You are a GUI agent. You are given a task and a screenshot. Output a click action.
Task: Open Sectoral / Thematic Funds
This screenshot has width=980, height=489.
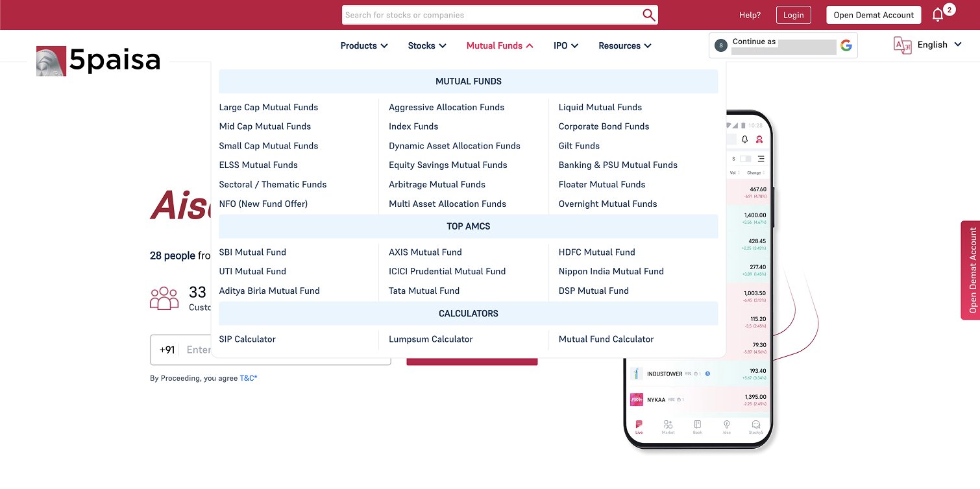273,184
